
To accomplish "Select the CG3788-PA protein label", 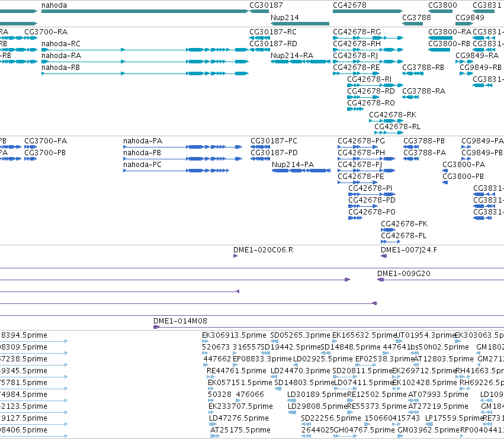I will [425, 153].
